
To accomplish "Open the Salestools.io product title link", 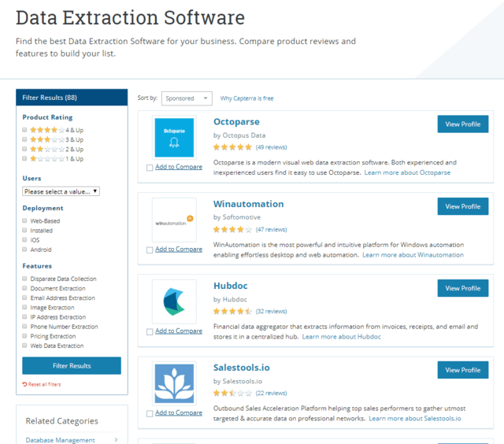I will click(242, 368).
